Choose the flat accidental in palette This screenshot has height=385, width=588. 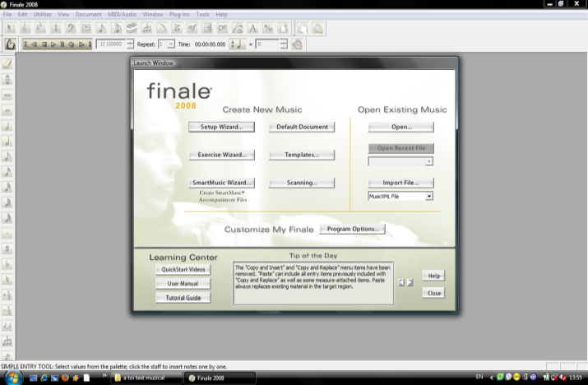(7, 264)
